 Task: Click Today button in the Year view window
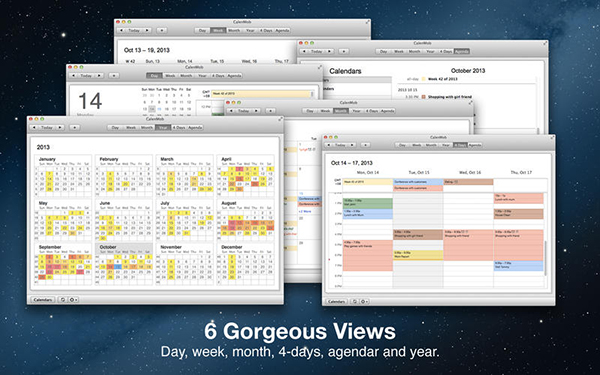[x=47, y=127]
